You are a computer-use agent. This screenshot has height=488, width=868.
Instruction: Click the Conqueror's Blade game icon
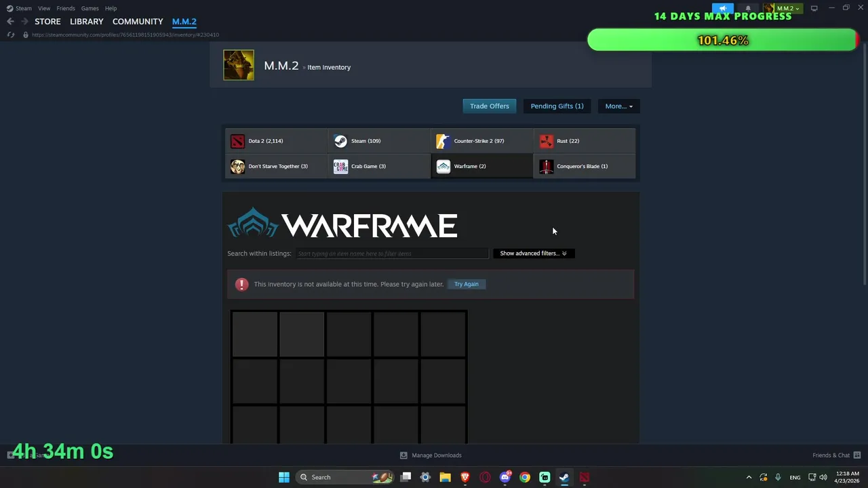point(546,166)
